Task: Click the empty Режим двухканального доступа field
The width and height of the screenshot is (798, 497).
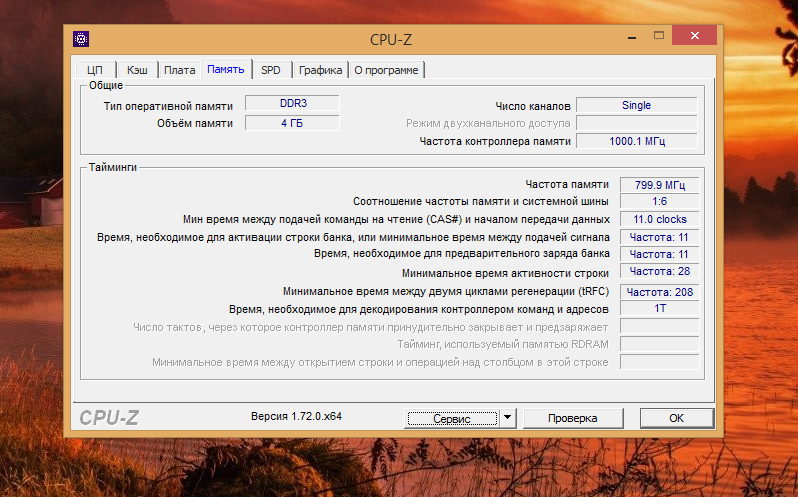Action: coord(636,123)
